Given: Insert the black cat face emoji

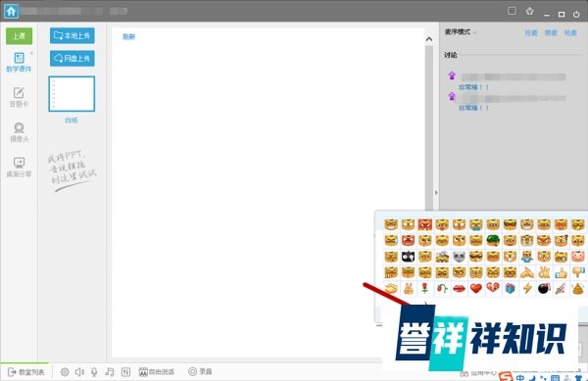Looking at the screenshot, I should coord(408,257).
